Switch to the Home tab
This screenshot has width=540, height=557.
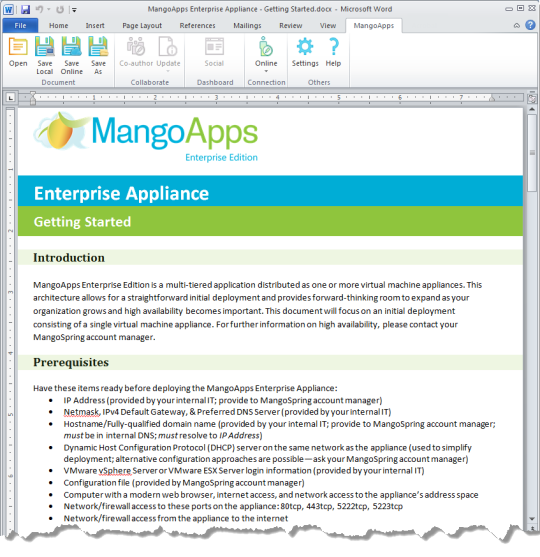[x=59, y=26]
